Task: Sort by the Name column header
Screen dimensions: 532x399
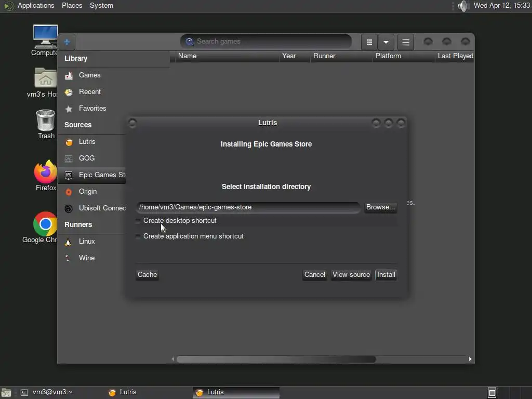Action: [x=227, y=56]
